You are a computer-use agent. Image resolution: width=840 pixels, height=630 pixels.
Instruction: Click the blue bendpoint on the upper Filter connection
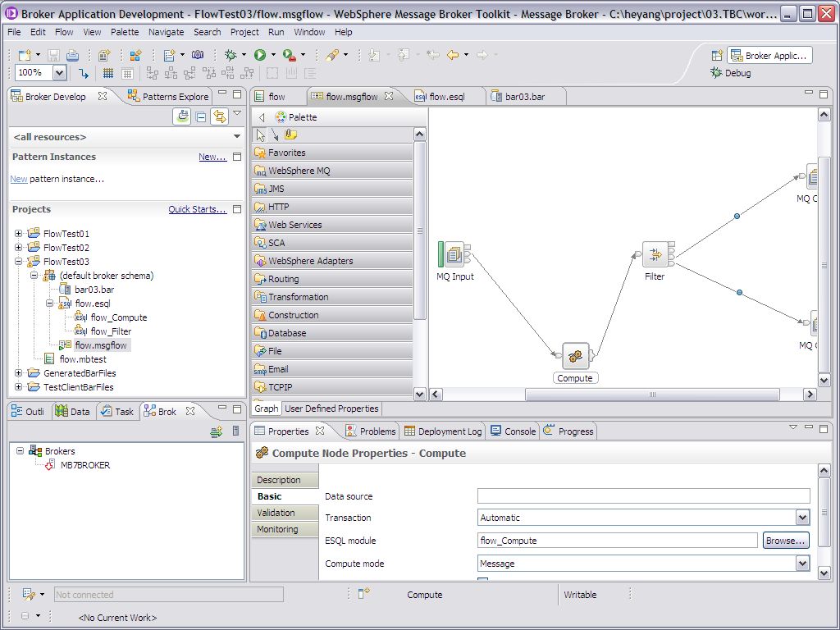click(737, 216)
